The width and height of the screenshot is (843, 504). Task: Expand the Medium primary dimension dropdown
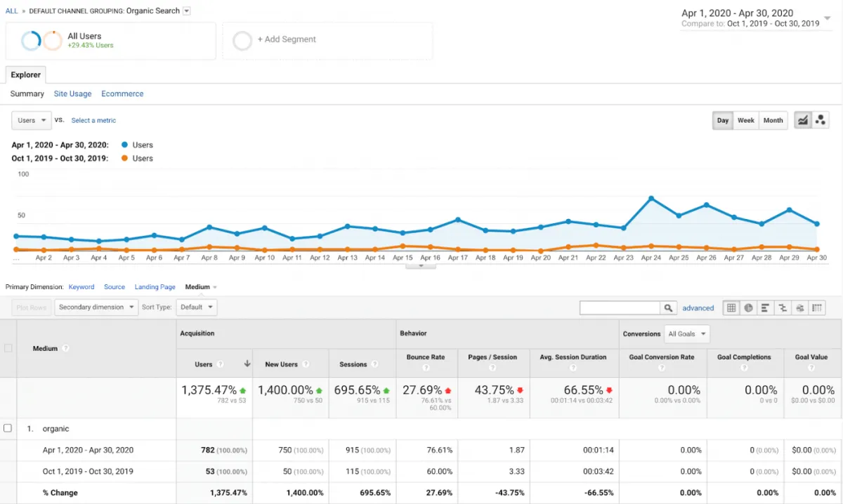(215, 287)
